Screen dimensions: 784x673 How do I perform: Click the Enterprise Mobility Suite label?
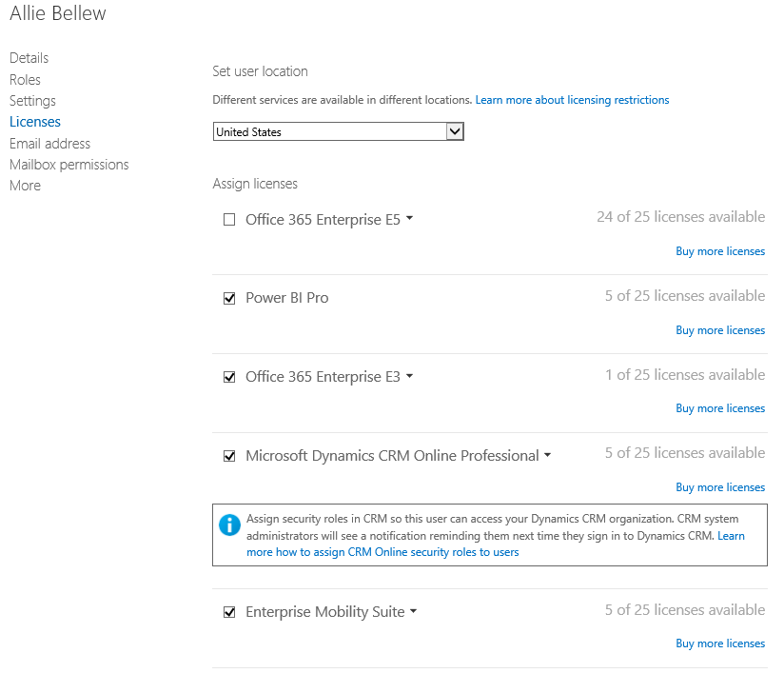point(325,612)
